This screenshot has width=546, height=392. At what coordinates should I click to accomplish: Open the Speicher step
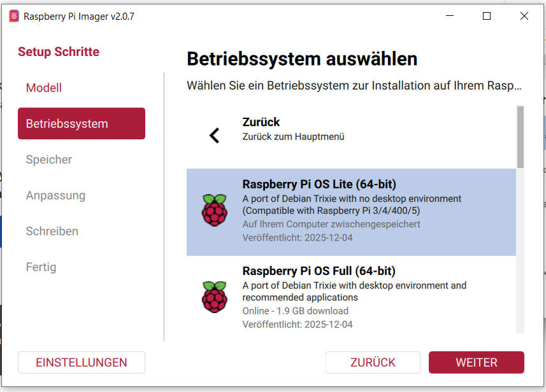tap(48, 160)
